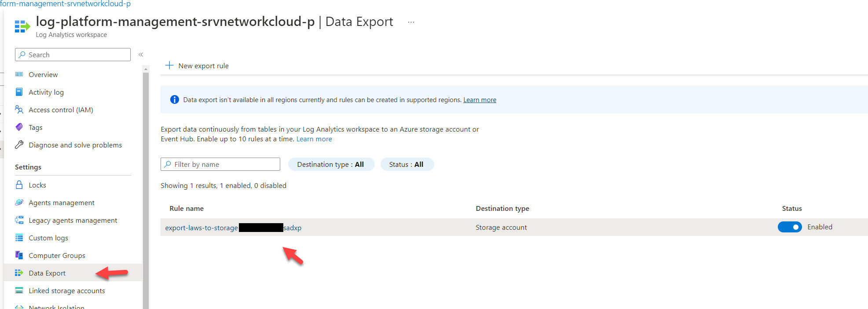Click the Settings section heading
This screenshot has width=868, height=309.
[x=28, y=167]
